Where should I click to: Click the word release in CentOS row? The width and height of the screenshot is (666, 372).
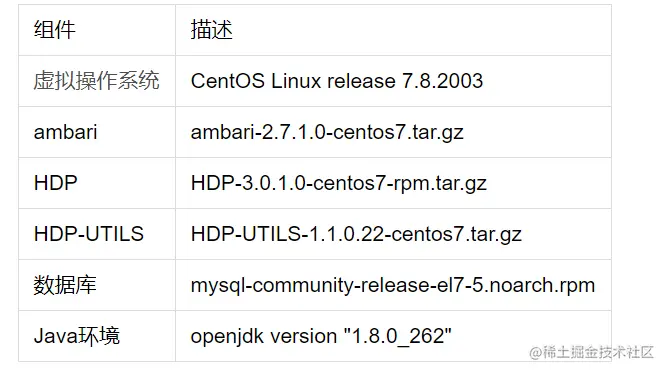(x=361, y=81)
